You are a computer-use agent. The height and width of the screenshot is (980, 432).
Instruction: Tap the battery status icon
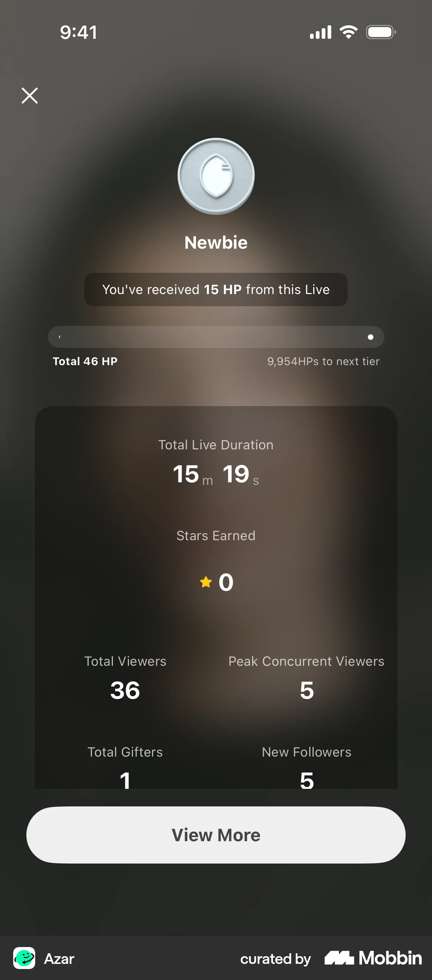point(381,32)
